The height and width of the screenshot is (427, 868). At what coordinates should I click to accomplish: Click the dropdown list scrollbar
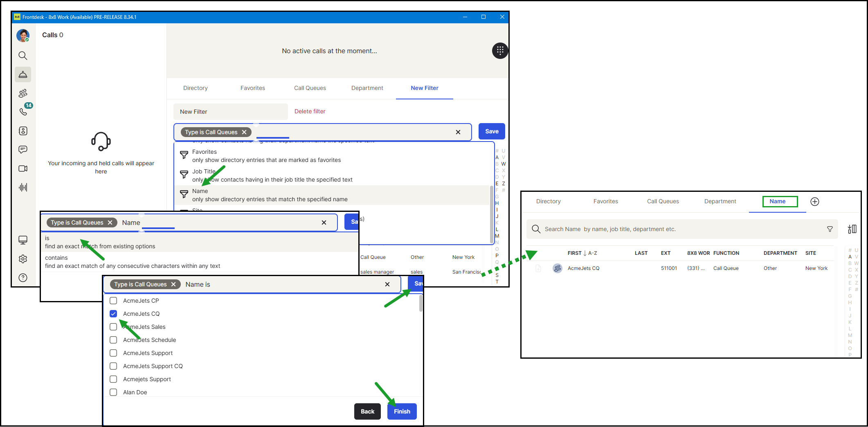click(491, 214)
